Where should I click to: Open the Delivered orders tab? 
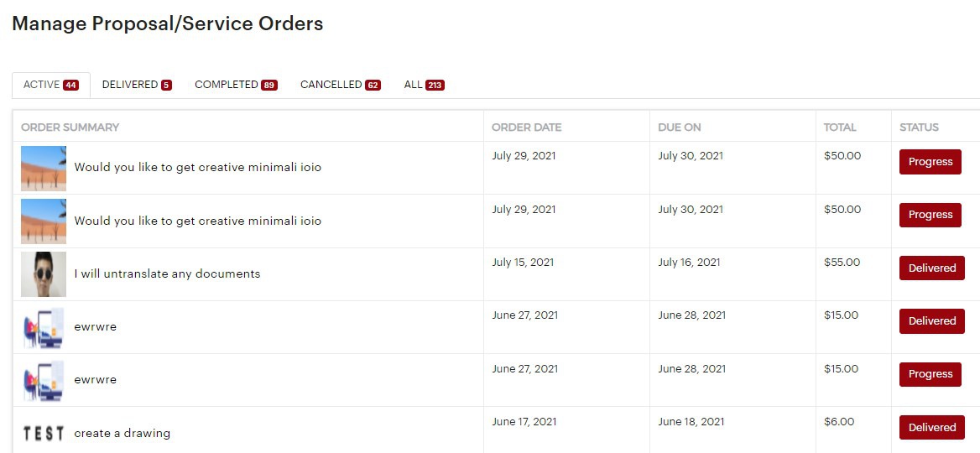[x=137, y=85]
